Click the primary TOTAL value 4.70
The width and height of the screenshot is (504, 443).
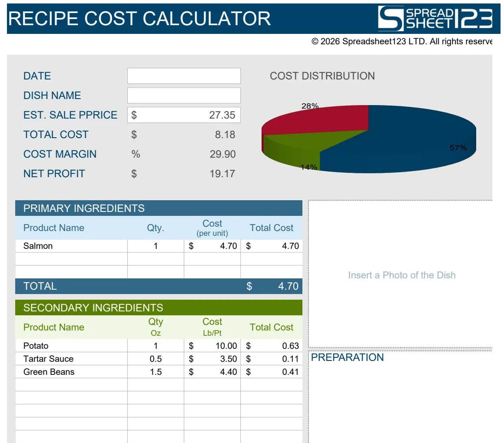point(288,286)
